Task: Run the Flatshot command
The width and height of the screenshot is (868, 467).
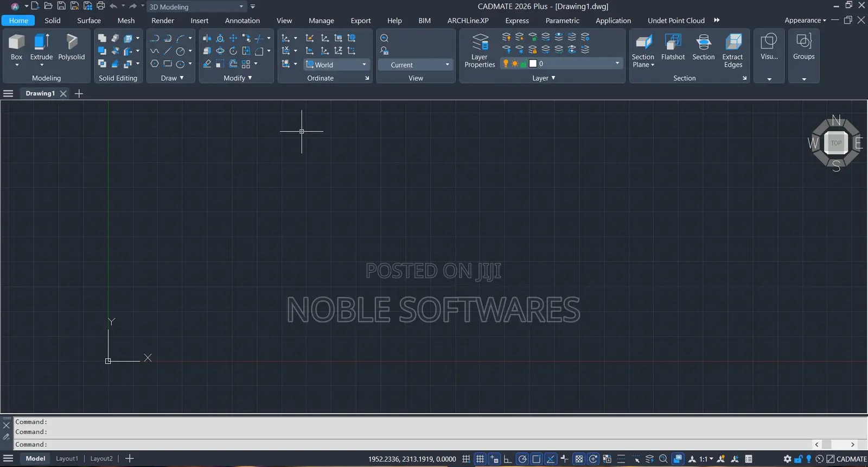Action: pos(673,47)
